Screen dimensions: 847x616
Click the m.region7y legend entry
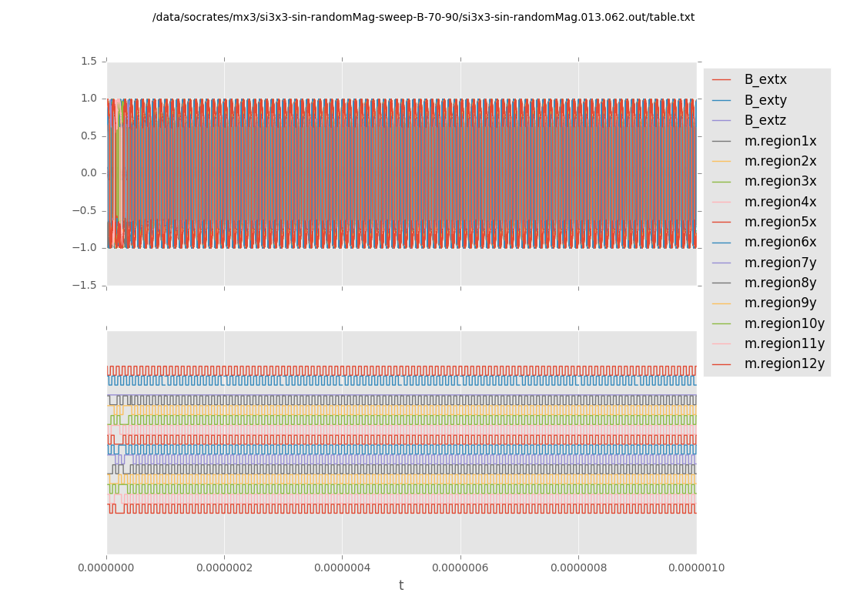[780, 263]
